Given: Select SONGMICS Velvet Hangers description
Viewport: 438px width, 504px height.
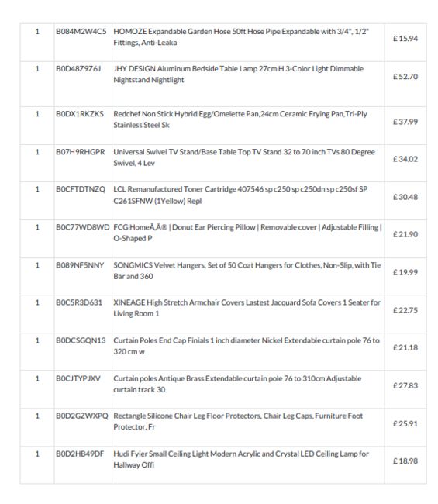Looking at the screenshot, I should pos(247,271).
